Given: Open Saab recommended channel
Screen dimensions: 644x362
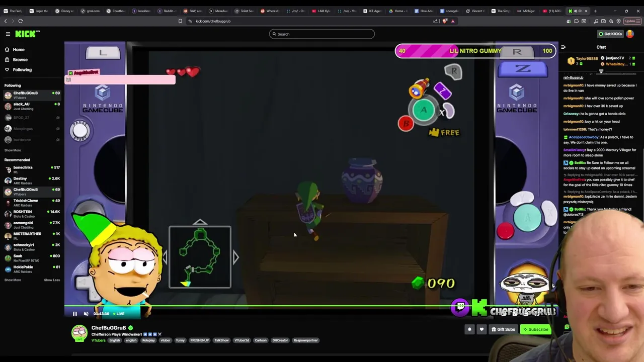Looking at the screenshot, I should coord(32,258).
